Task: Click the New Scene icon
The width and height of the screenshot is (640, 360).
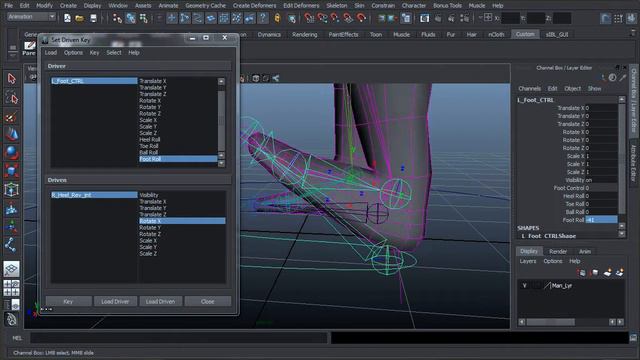Action: click(67, 18)
